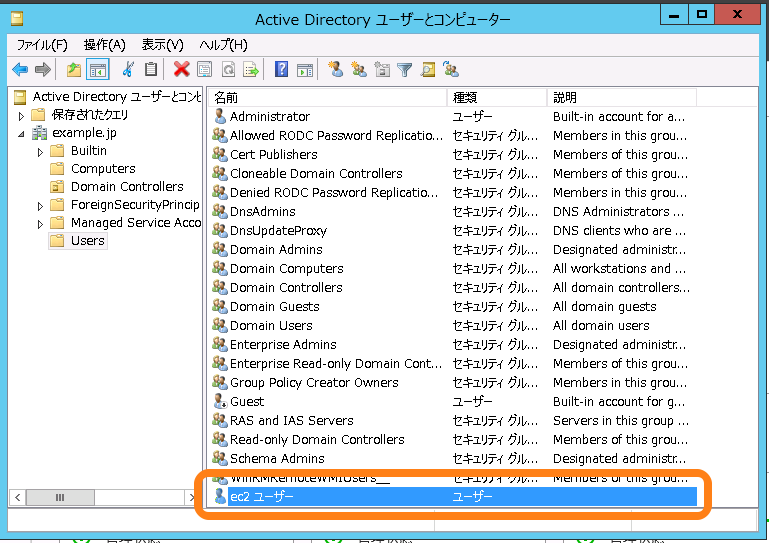769x543 pixels.
Task: Expand the Managed Service Accounts node
Action: point(40,224)
